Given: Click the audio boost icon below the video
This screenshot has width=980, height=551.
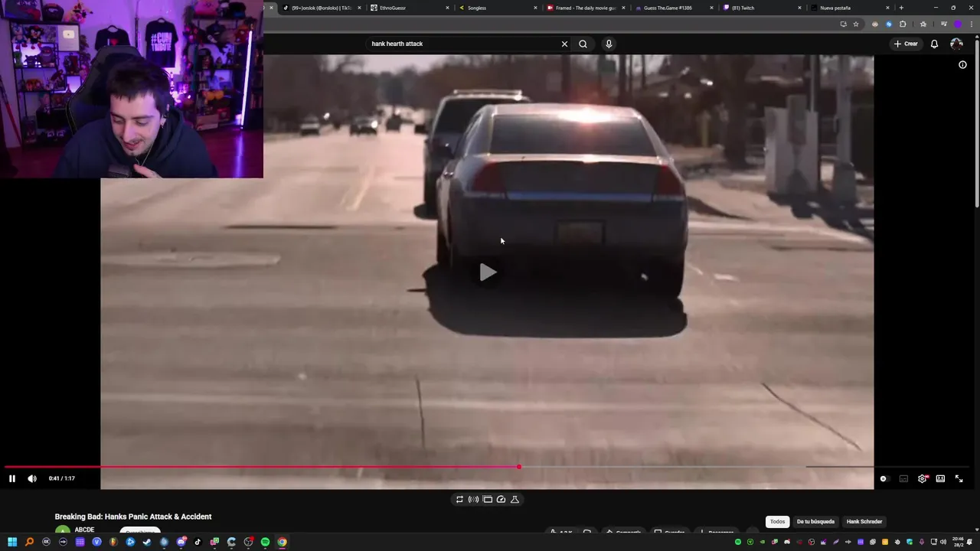Looking at the screenshot, I should point(473,499).
